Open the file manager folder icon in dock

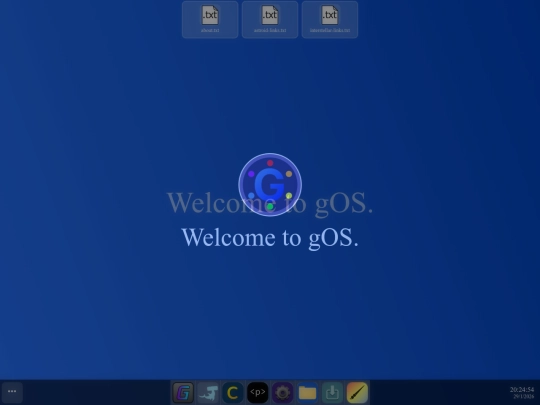(307, 392)
